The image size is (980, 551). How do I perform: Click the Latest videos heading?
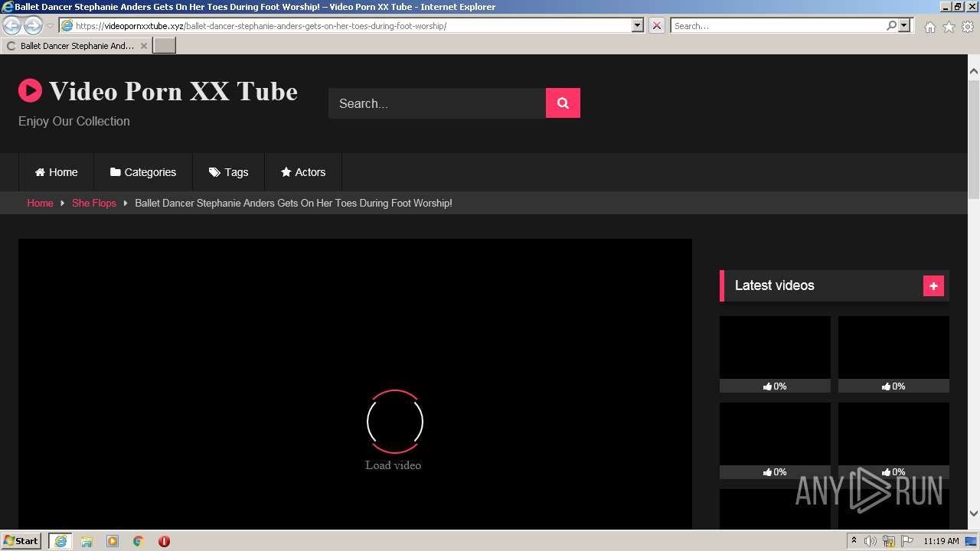coord(775,285)
